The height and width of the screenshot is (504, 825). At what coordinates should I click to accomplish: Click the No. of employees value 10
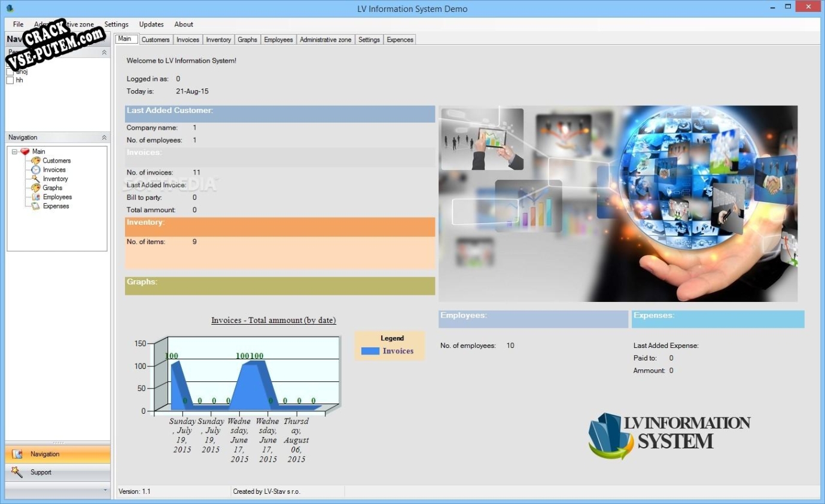(x=510, y=346)
